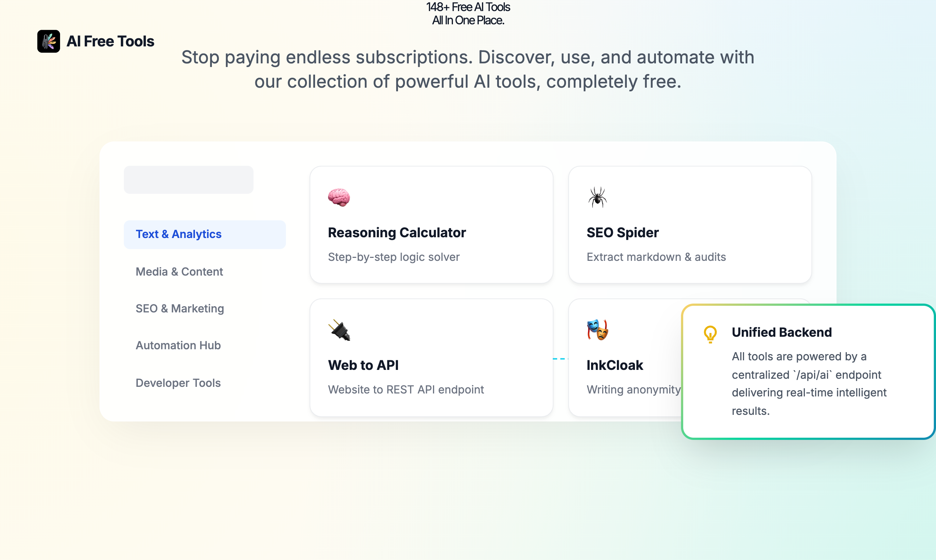Click the plug icon on Web to API card

pos(339,330)
